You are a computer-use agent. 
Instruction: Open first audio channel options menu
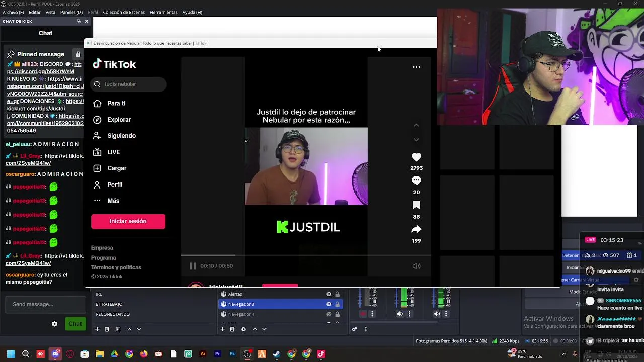point(372,314)
